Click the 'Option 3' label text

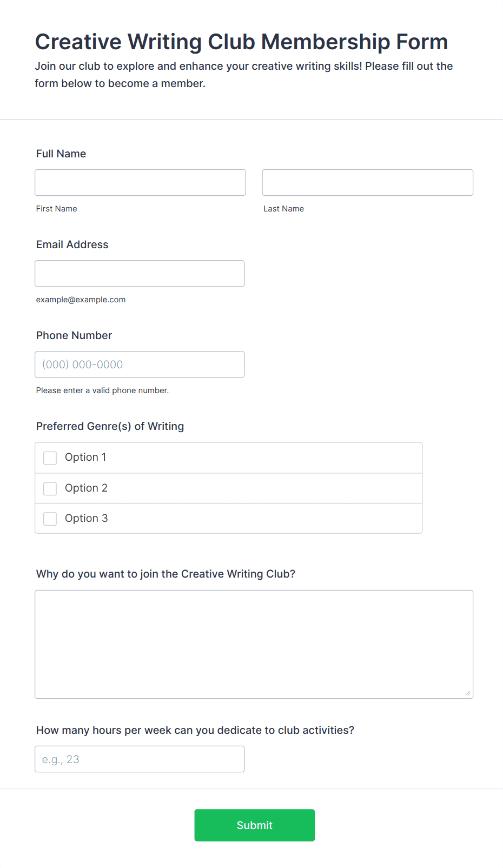pyautogui.click(x=87, y=518)
